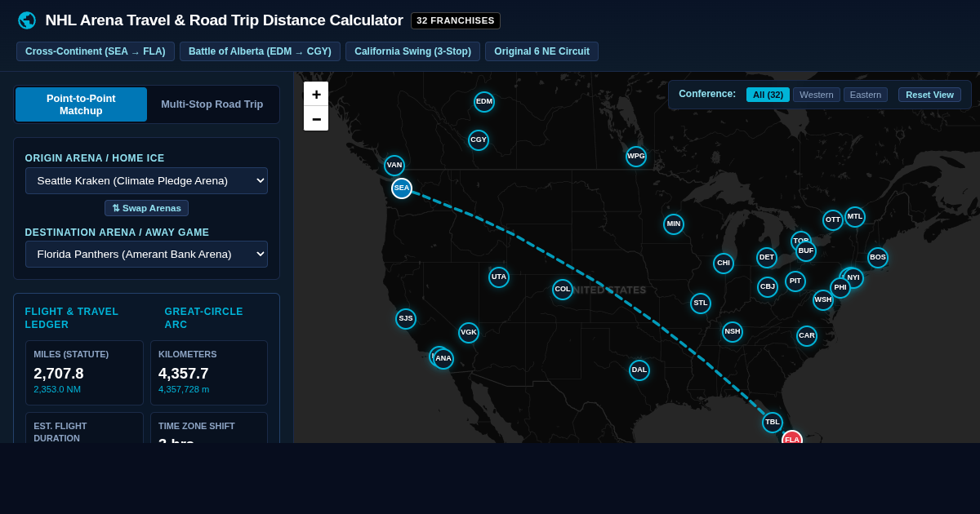Zoom out on the map
Screen dimensions: 980x514
[316, 119]
